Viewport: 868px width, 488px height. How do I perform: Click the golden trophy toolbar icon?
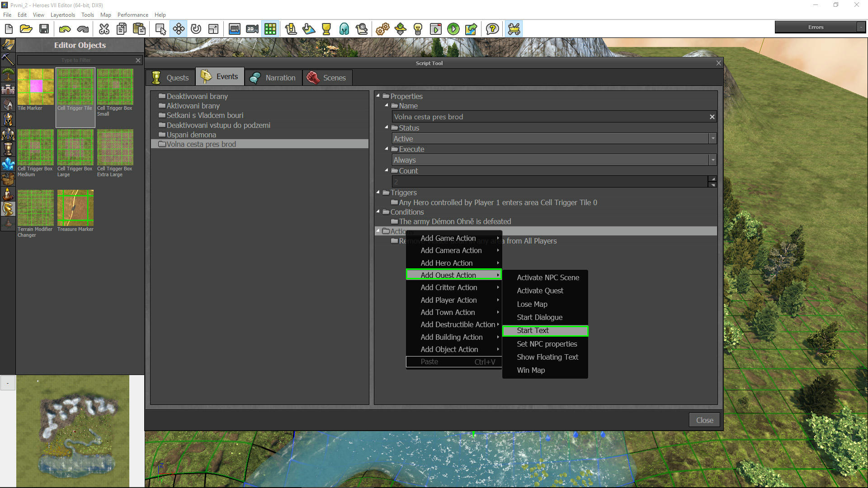(326, 29)
